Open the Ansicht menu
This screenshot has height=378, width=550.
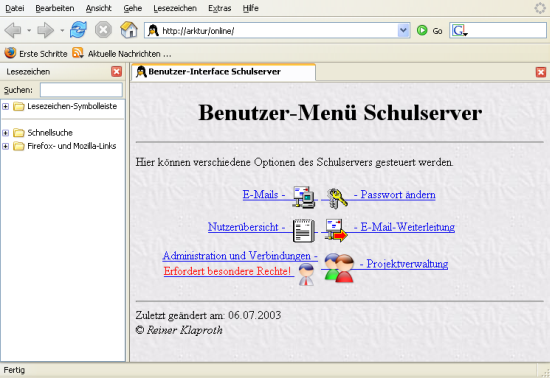pyautogui.click(x=99, y=8)
